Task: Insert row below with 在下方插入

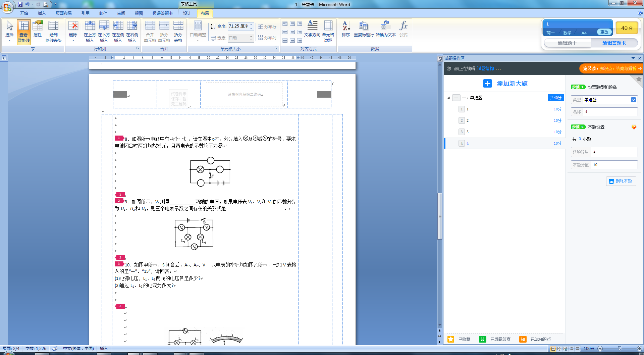Action: click(x=104, y=32)
